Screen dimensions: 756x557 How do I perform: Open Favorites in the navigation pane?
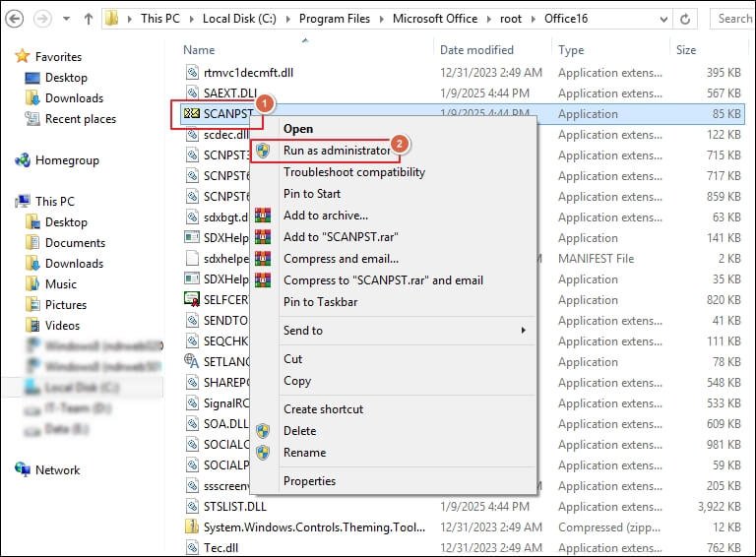(x=58, y=57)
